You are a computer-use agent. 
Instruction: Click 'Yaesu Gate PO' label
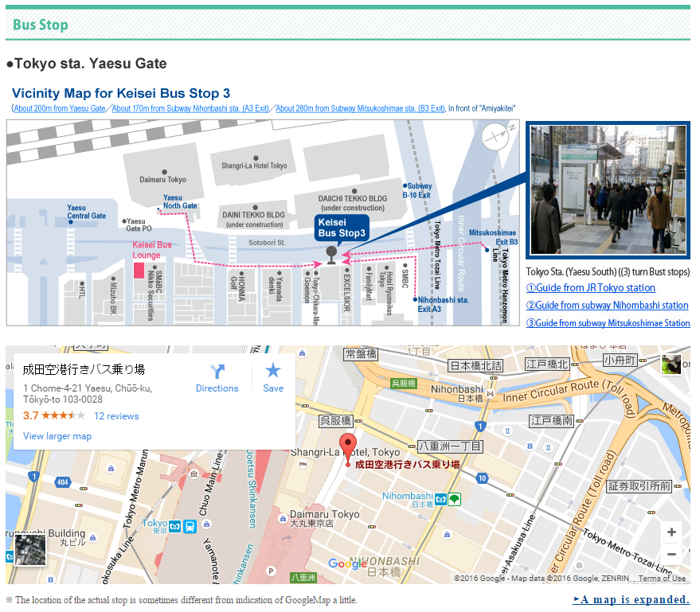(x=139, y=224)
